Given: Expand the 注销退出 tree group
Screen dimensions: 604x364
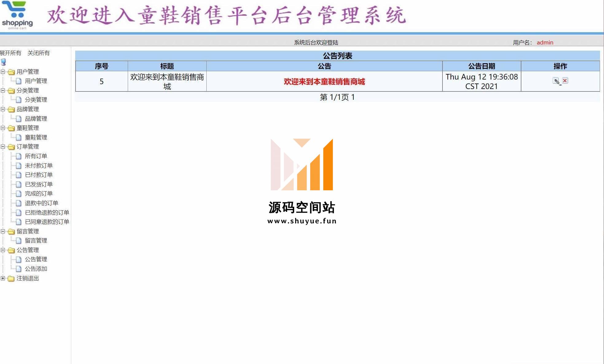Looking at the screenshot, I should pos(3,278).
